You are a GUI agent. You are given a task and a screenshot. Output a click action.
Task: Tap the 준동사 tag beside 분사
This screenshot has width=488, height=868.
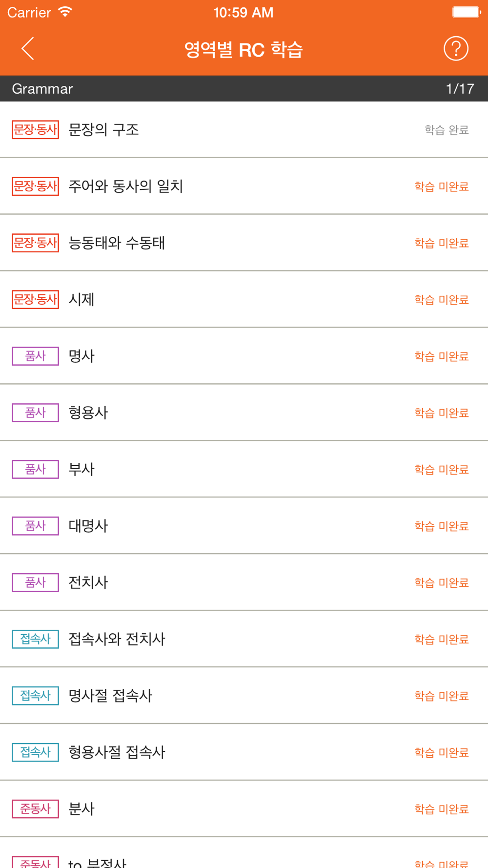(35, 809)
